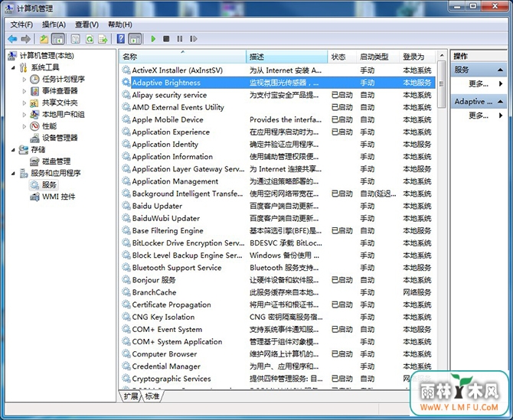
Task: Open the Properties toolbar icon
Action: tap(76, 39)
